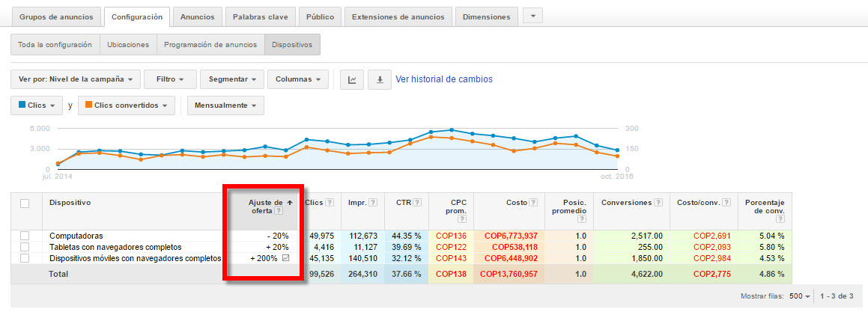Check the Computadoras row checkbox
868x312 pixels.
(x=25, y=236)
